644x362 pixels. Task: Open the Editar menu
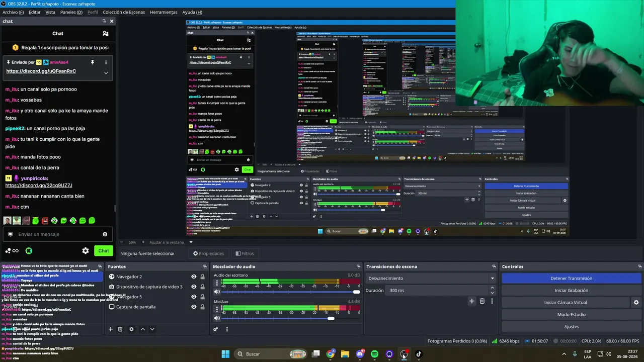pyautogui.click(x=34, y=12)
